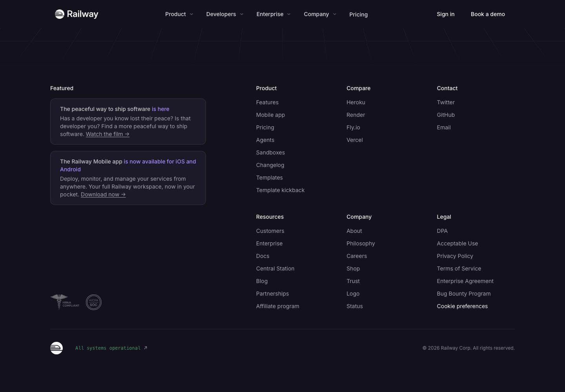Viewport: 565px width, 392px height.
Task: Click the Railway train icon in footer
Action: [56, 348]
